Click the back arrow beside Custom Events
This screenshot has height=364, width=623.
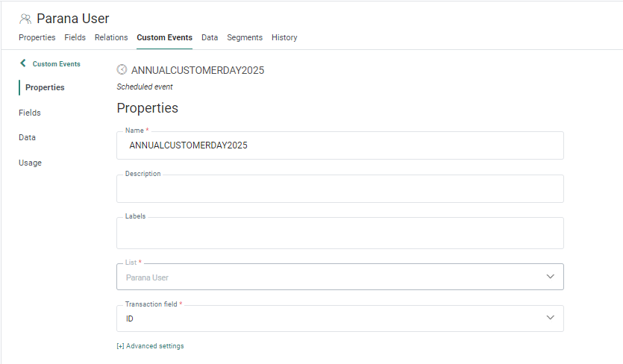click(23, 63)
